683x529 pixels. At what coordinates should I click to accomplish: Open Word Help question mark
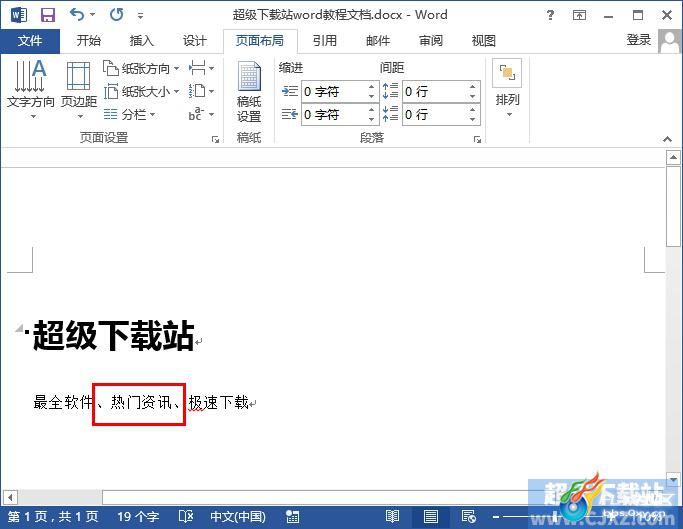[550, 15]
